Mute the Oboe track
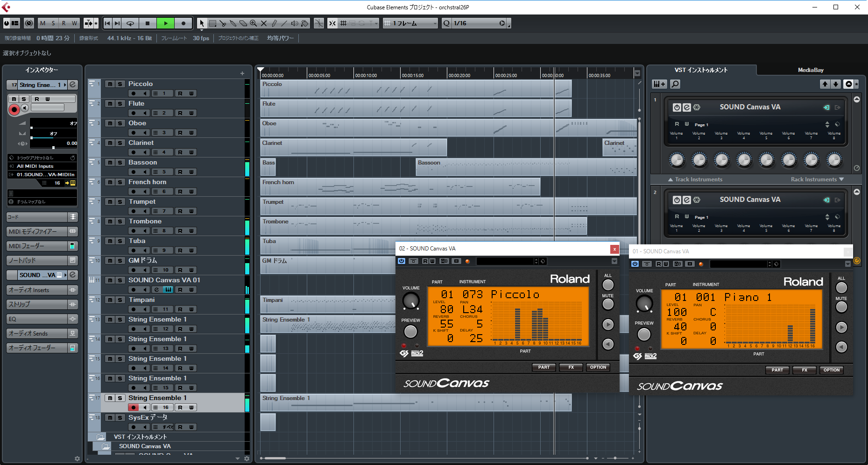The image size is (868, 465). 109,123
